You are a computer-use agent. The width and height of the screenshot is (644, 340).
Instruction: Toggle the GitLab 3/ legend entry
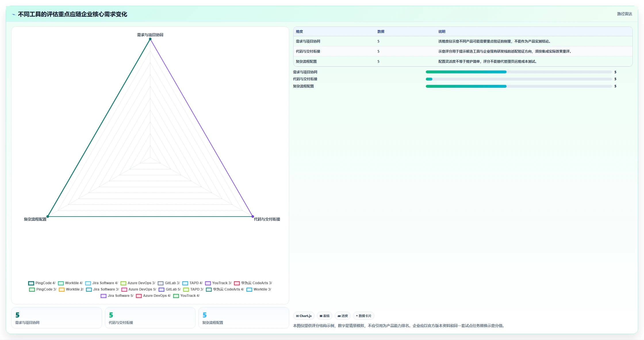coord(169,283)
